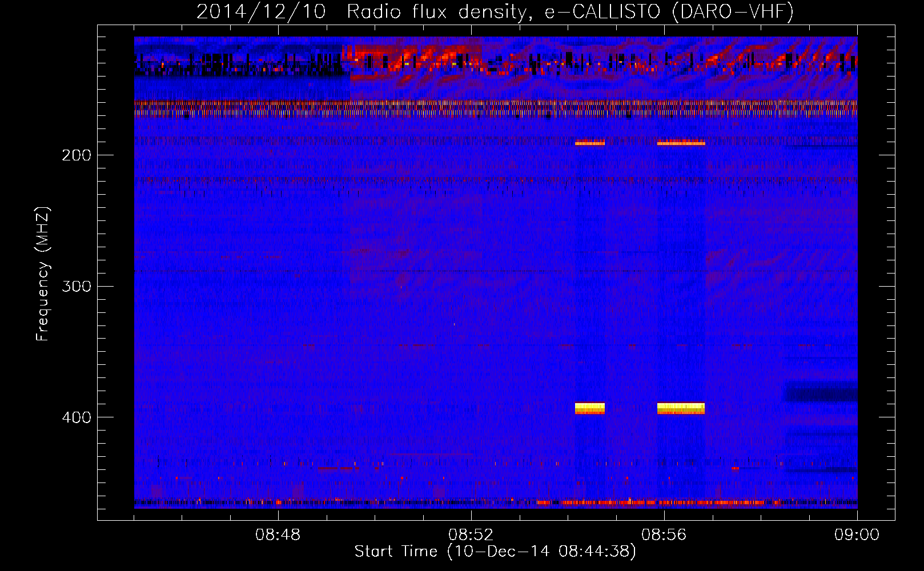
Task: Select the 08:56 time tick label
Action: click(x=664, y=535)
